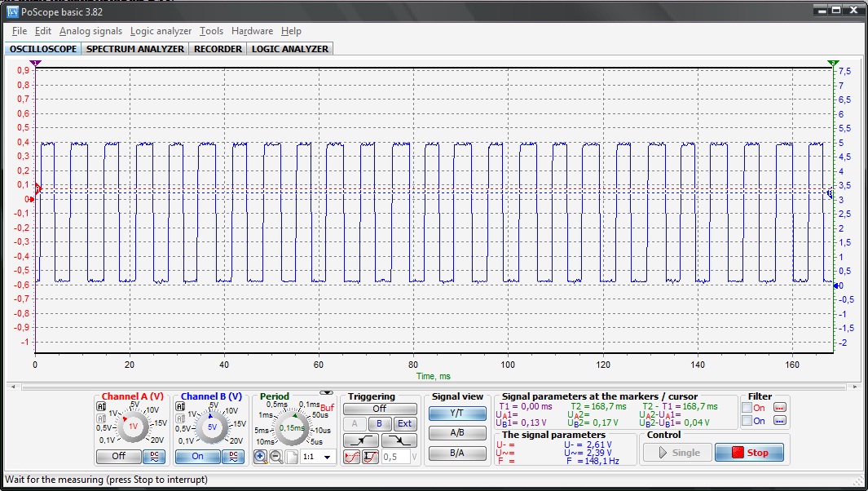The height and width of the screenshot is (491, 868).
Task: Enable the red Filter On checkbox
Action: pyautogui.click(x=747, y=408)
